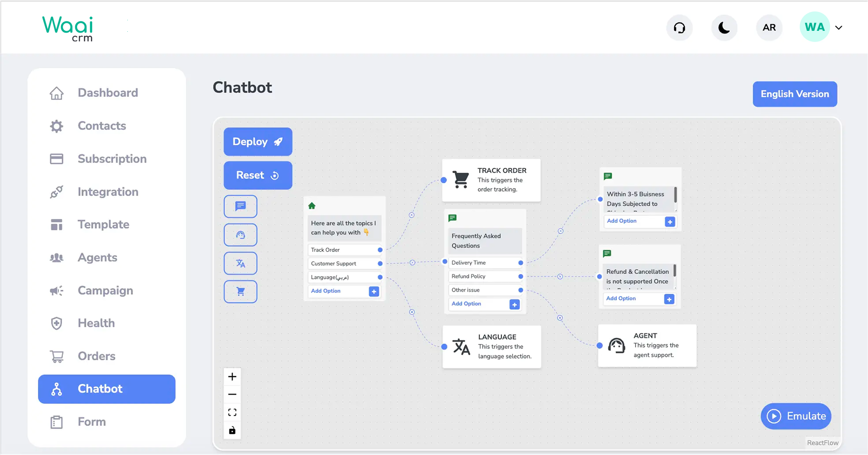Delete edge from Customer Support to FAQ node
This screenshot has width=868, height=455.
click(x=412, y=263)
